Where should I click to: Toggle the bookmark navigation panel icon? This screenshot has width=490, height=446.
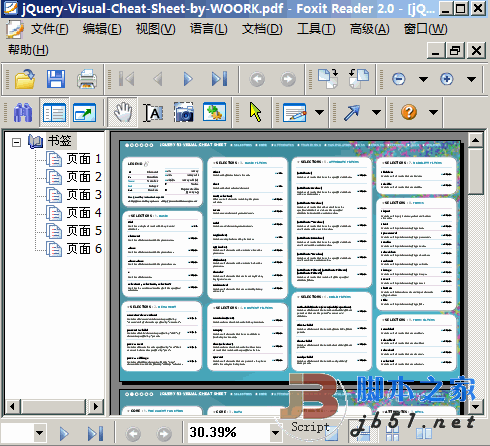tap(54, 112)
